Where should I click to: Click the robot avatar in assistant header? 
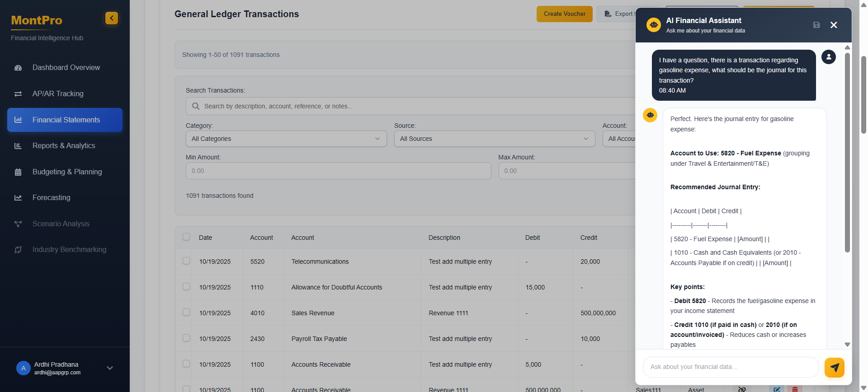coord(654,25)
